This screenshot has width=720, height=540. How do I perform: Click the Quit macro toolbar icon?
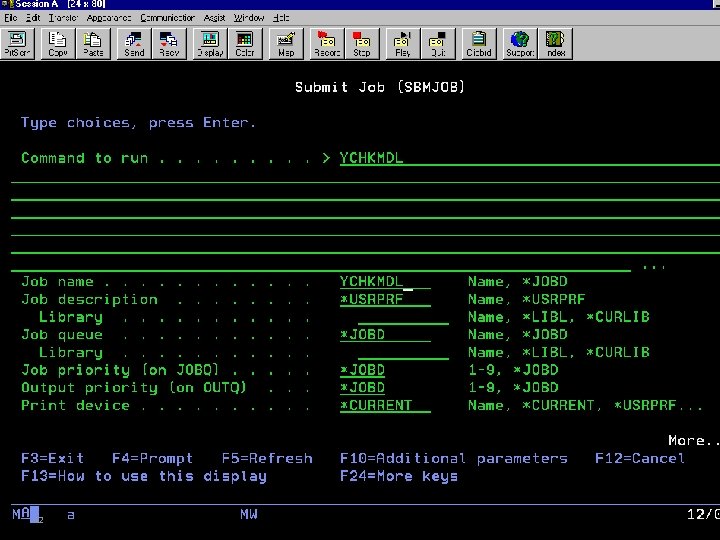pyautogui.click(x=438, y=44)
